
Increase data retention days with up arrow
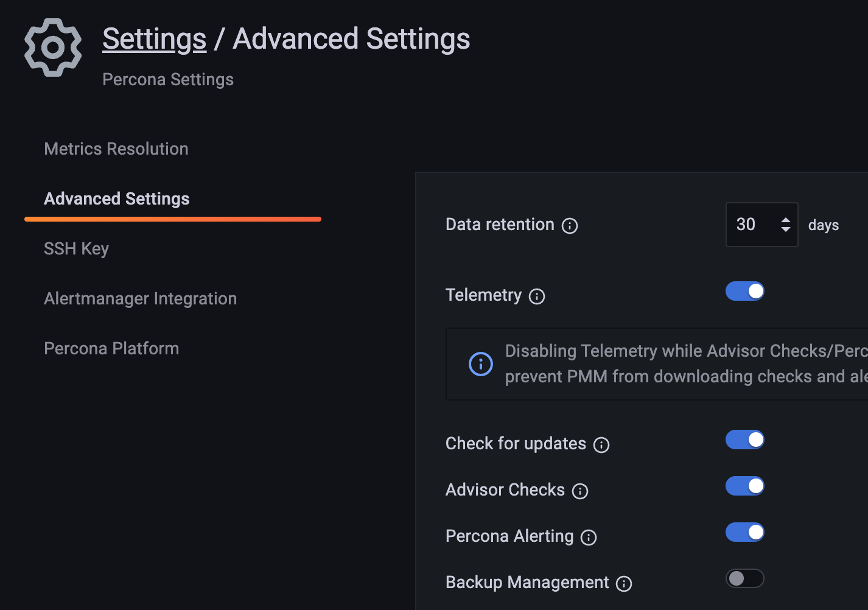click(x=786, y=220)
